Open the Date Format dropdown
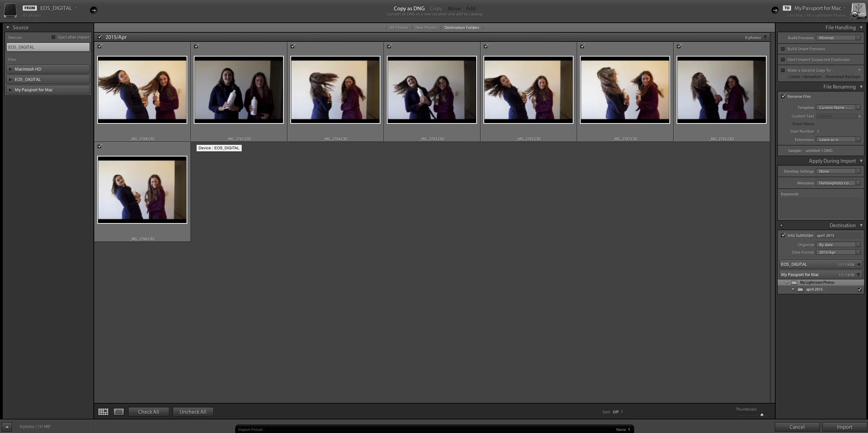This screenshot has height=433, width=868. click(x=838, y=252)
